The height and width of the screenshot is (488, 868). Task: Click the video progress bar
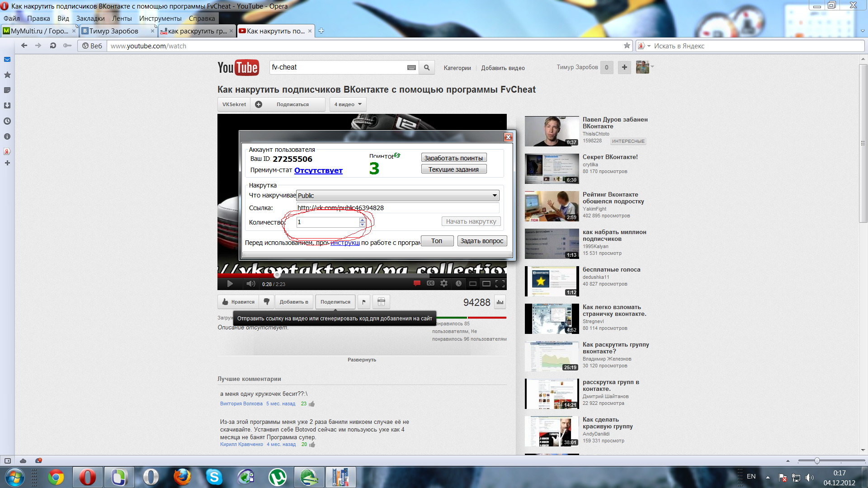[362, 275]
